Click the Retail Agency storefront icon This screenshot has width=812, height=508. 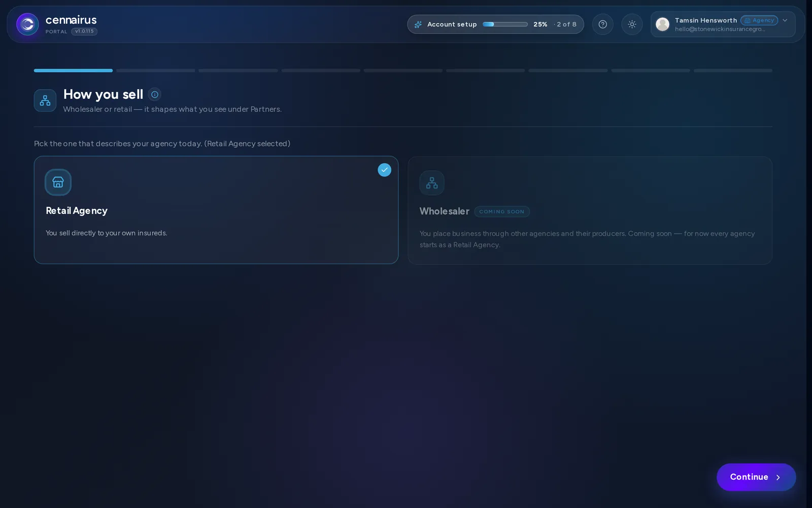coord(58,182)
